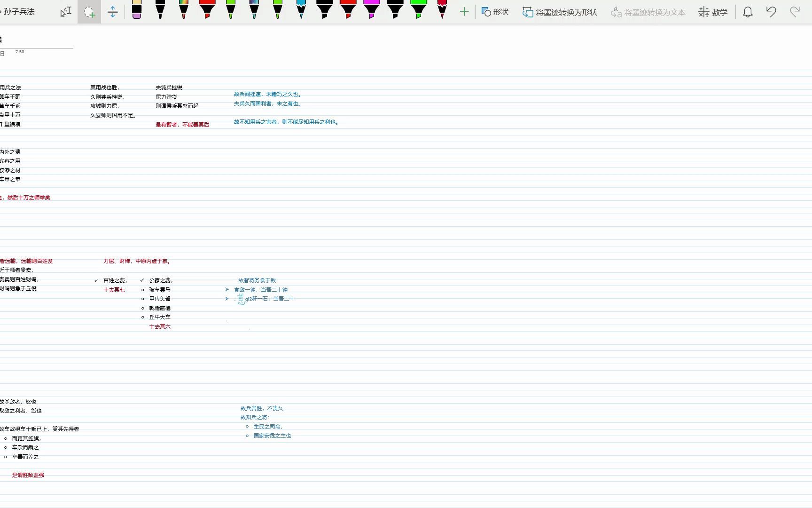The image size is (812, 508).
Task: Click bullet item 国家安危之主也
Action: [272, 436]
